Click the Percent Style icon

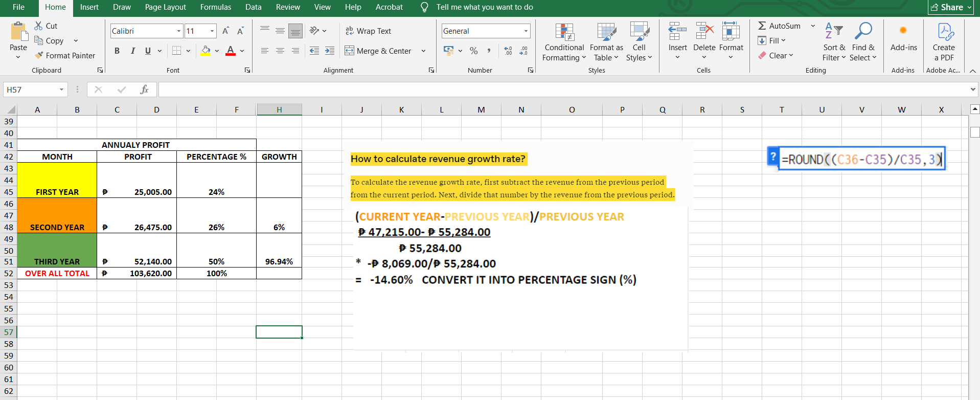tap(473, 51)
